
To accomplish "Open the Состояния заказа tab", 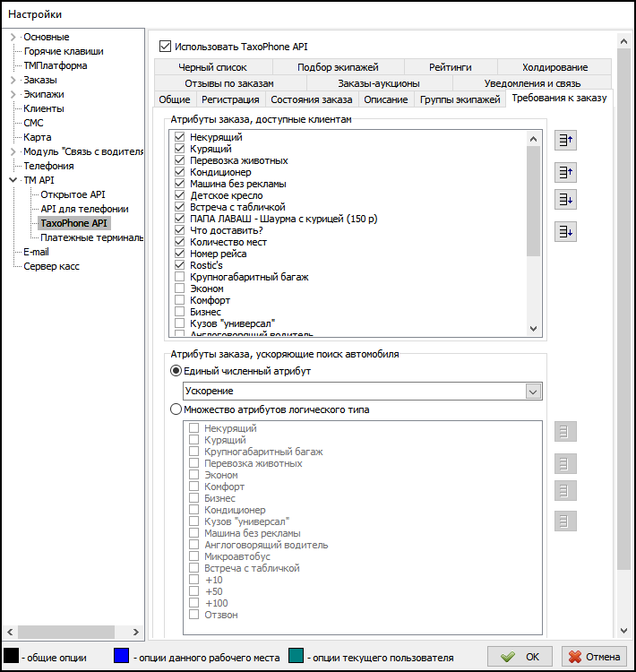I will click(x=312, y=99).
